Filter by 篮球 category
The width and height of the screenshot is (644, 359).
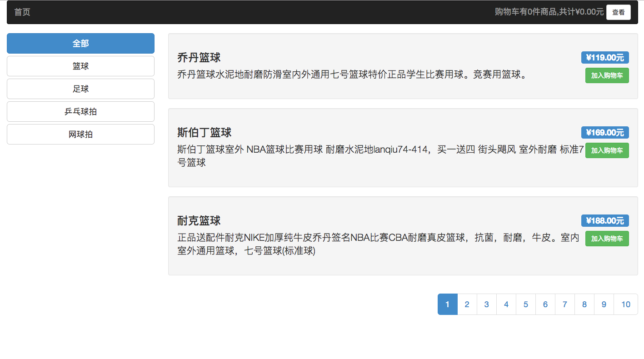(x=80, y=66)
